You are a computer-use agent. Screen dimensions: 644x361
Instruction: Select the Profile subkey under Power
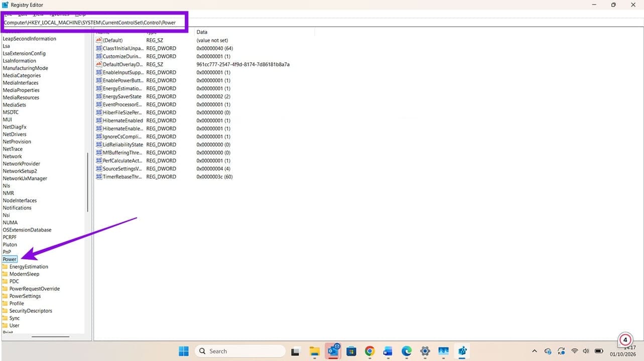[x=17, y=303]
